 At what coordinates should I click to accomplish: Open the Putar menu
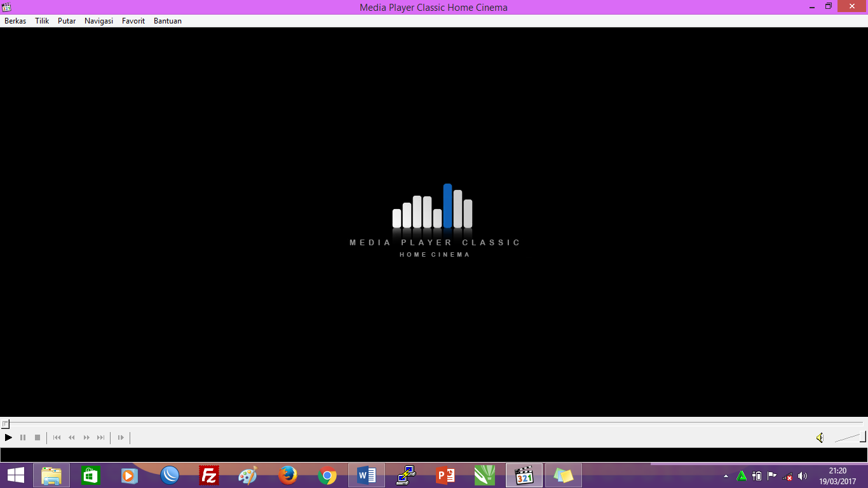(x=67, y=21)
